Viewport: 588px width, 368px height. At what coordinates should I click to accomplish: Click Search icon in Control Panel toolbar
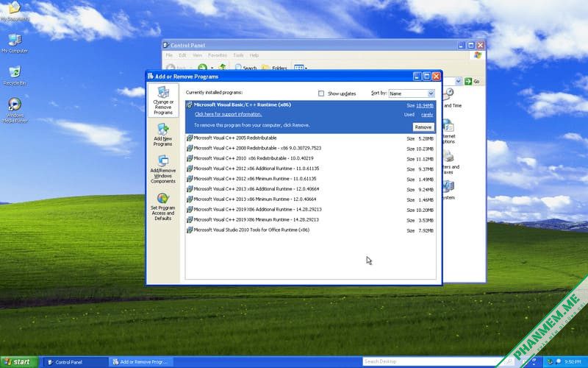tap(238, 68)
